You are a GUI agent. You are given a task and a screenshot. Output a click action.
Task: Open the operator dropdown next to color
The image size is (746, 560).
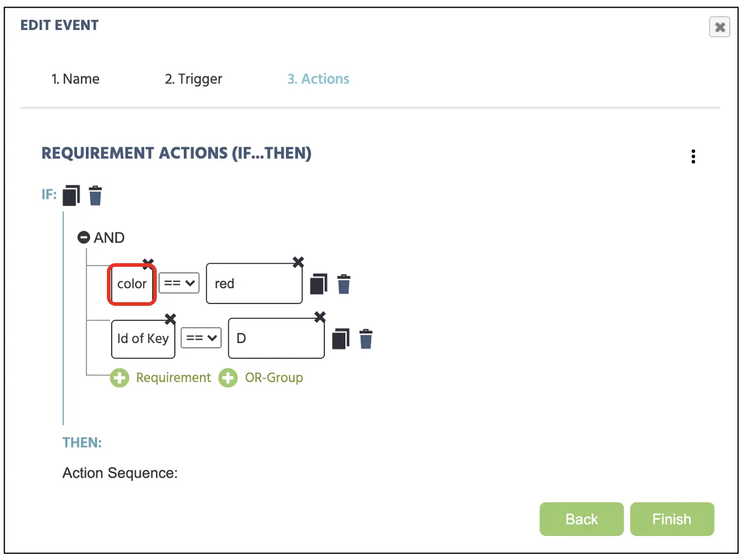179,283
